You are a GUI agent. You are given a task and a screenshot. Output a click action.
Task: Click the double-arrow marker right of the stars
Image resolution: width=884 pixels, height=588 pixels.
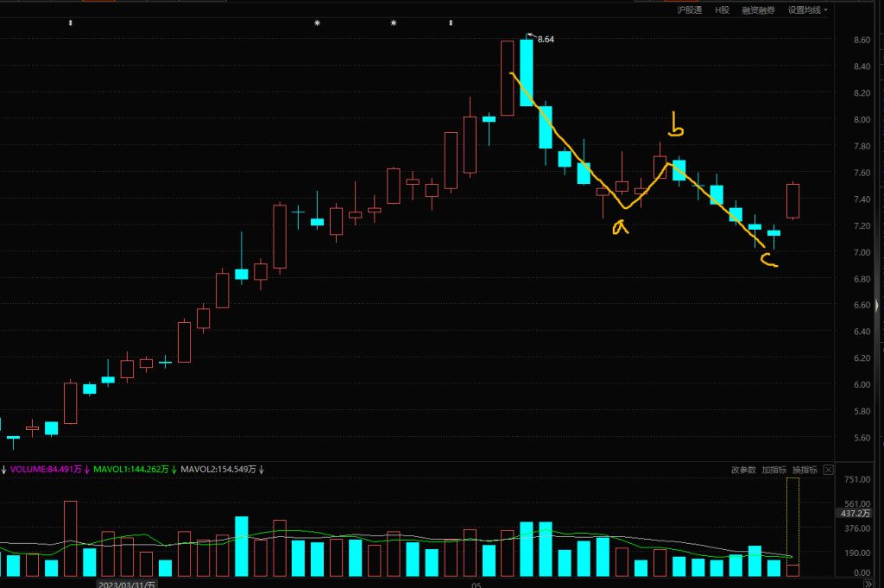click(451, 23)
